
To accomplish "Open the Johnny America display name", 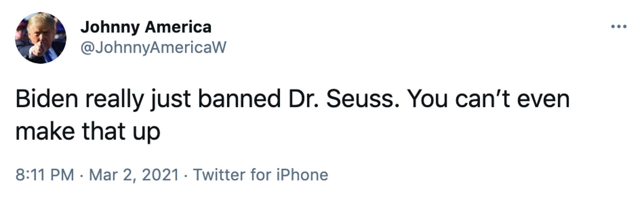I will [146, 27].
